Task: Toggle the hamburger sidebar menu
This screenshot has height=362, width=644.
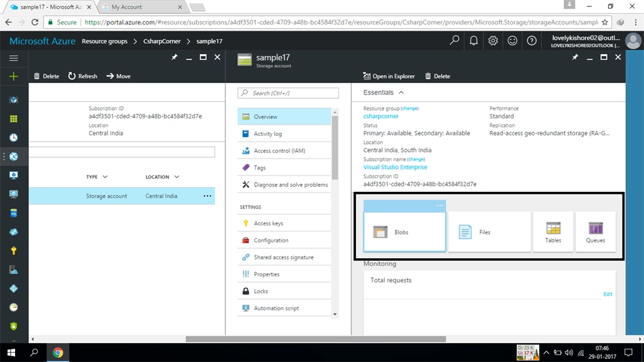Action: pos(14,58)
